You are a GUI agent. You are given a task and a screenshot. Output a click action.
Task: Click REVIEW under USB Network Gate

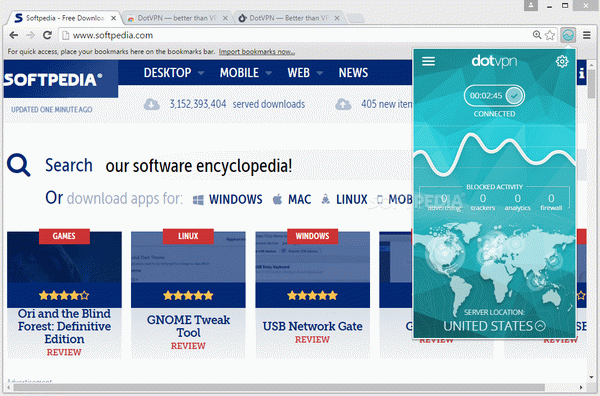(x=312, y=339)
